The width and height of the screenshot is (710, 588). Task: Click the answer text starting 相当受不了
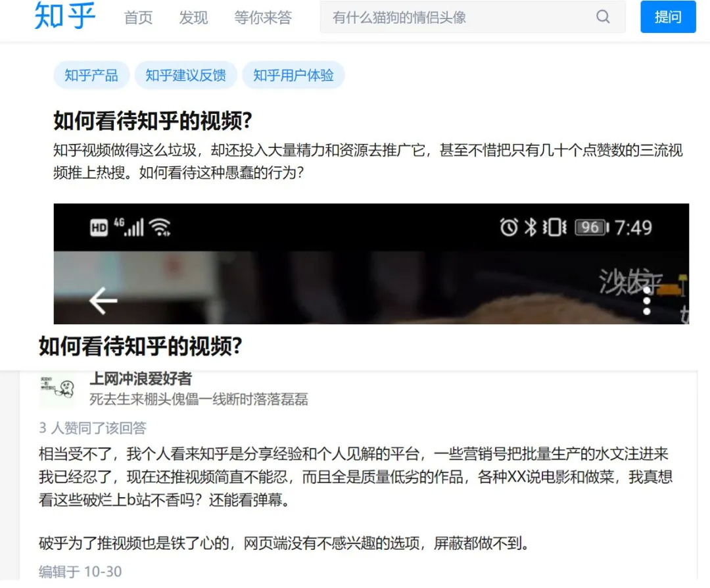point(356,477)
